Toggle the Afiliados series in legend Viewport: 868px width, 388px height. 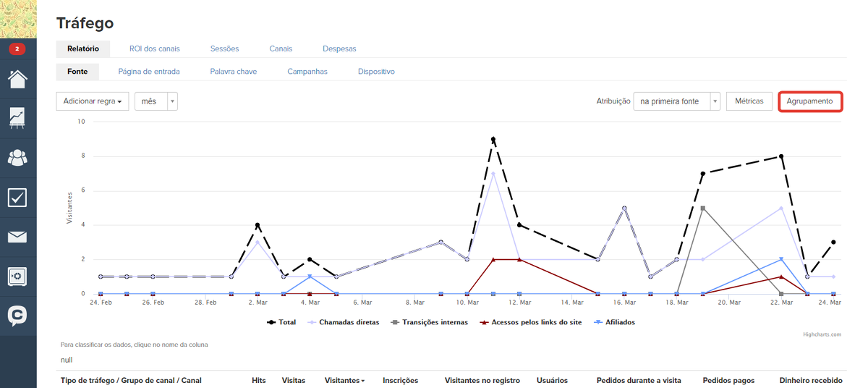pyautogui.click(x=615, y=322)
